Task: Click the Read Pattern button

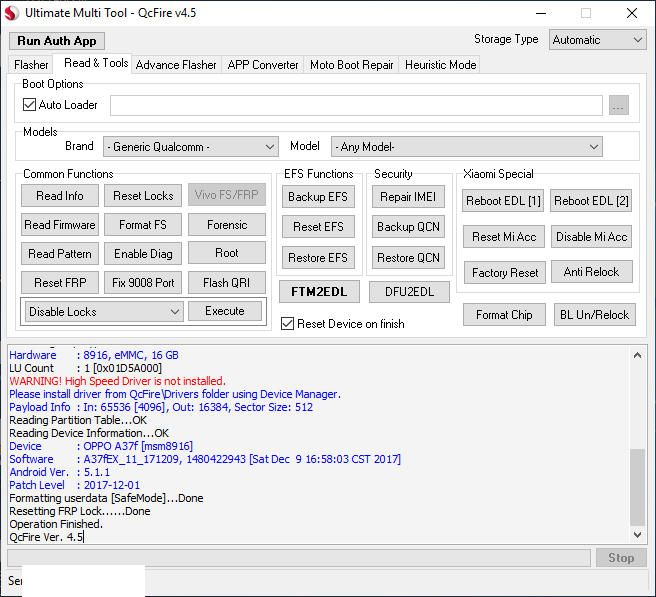Action: pos(60,254)
